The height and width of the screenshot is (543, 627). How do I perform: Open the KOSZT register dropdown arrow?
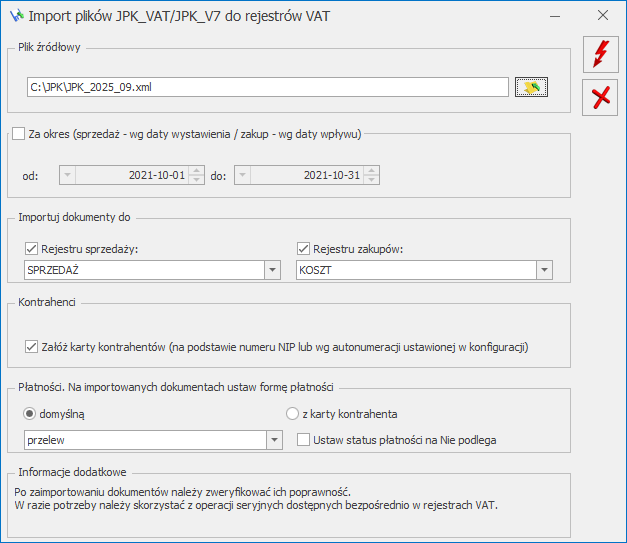point(544,270)
